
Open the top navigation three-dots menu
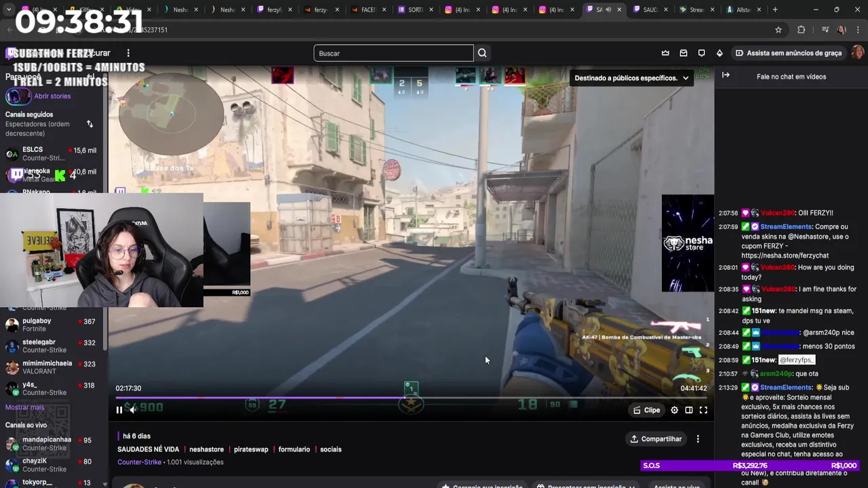(128, 53)
